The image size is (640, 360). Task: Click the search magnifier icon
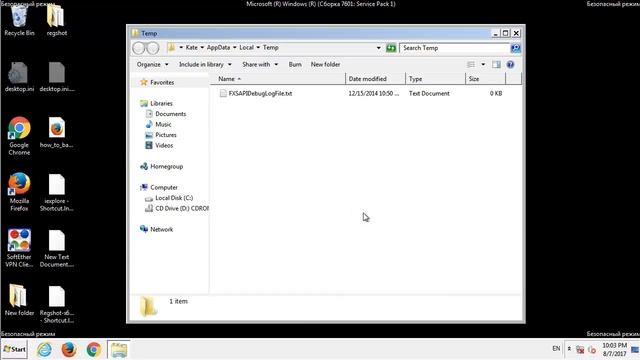click(516, 48)
